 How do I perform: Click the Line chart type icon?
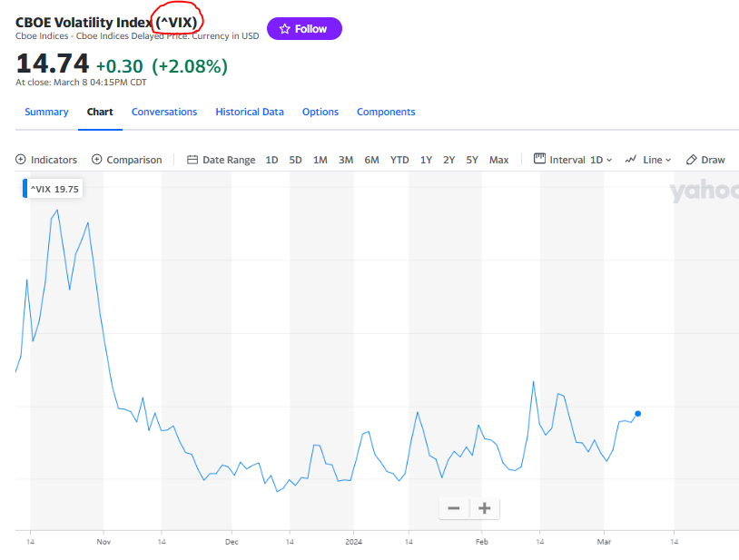631,160
